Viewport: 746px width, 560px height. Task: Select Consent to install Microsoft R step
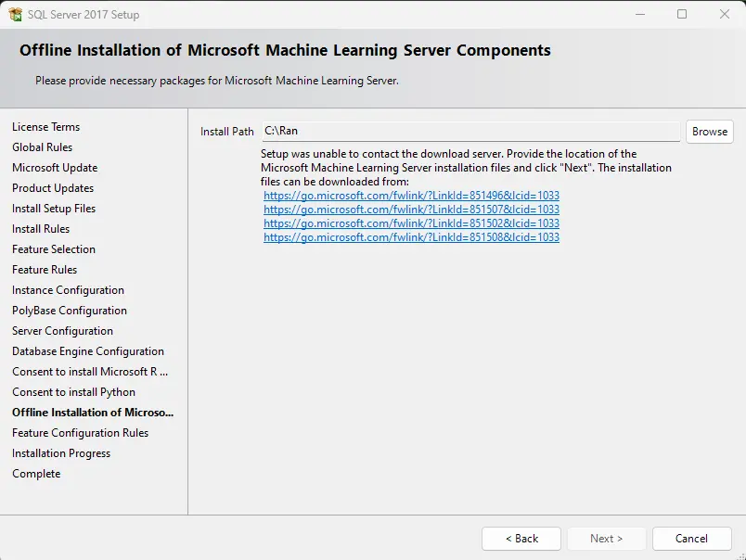(90, 372)
